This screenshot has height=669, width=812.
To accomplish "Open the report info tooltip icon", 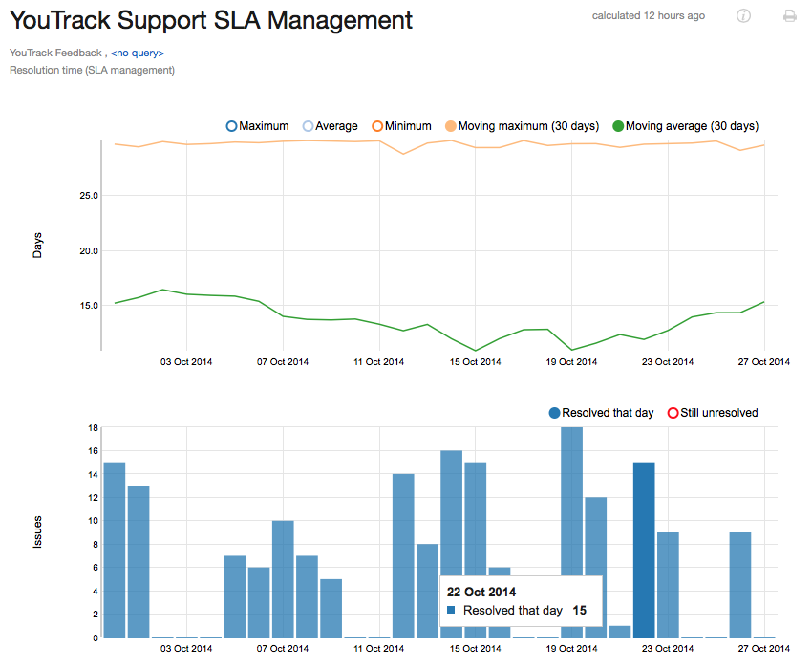I will [743, 16].
